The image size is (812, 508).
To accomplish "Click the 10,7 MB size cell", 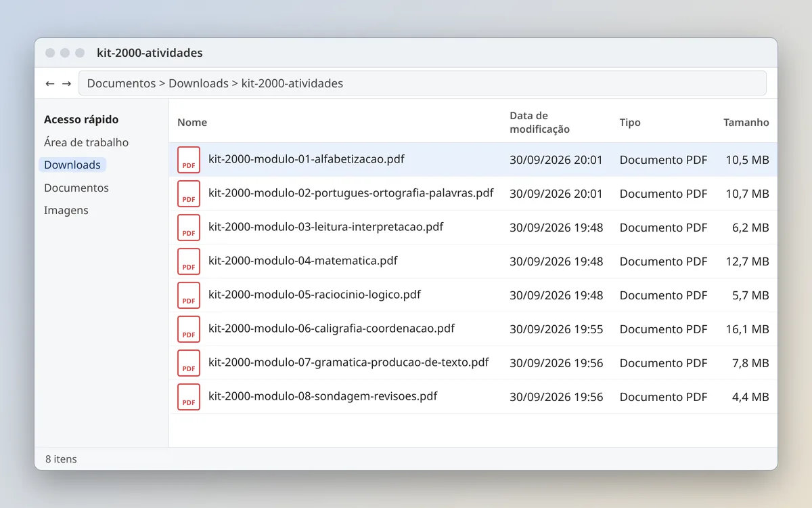I will coord(748,194).
